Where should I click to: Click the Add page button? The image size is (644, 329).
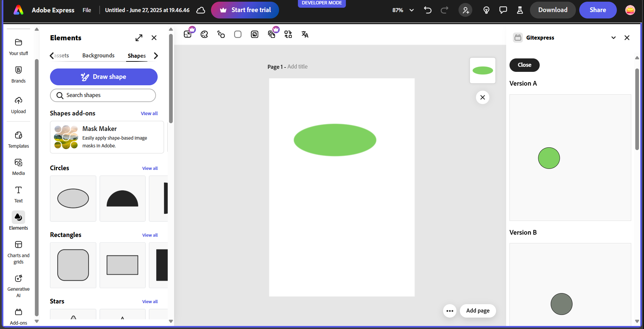pos(478,311)
